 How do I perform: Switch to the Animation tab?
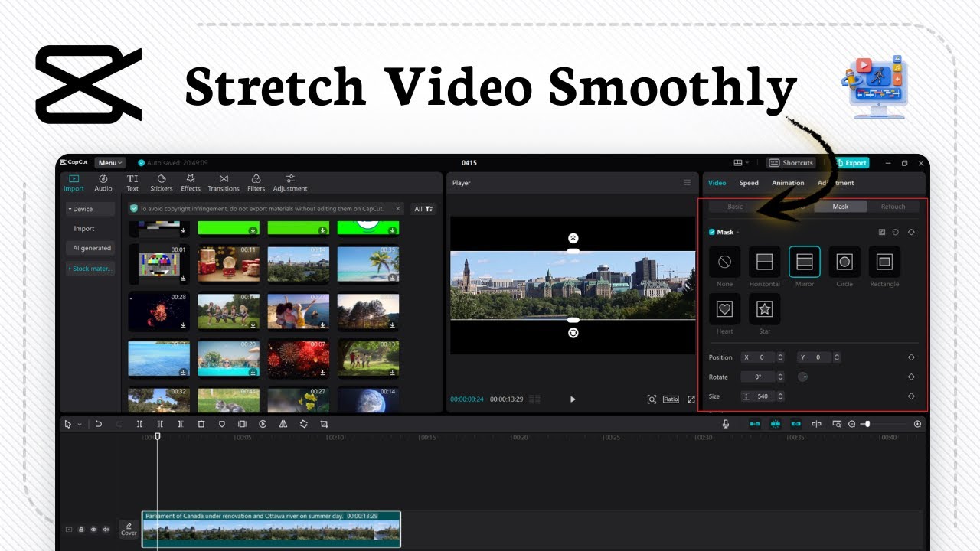coord(788,183)
